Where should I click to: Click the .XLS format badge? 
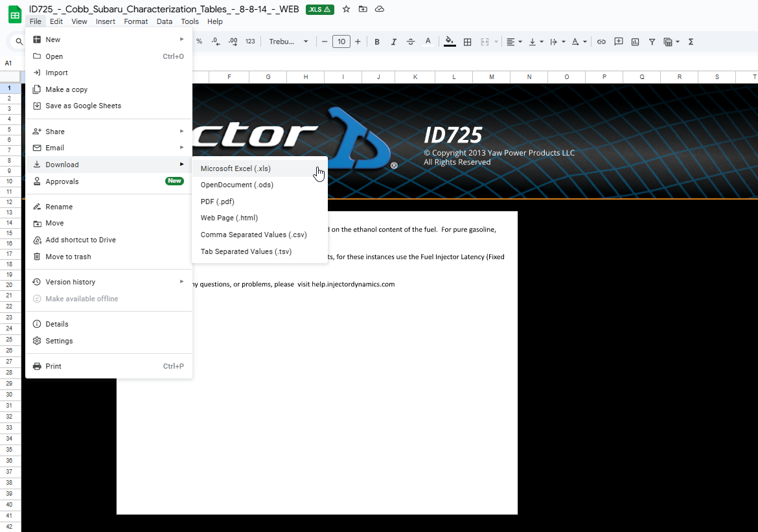pos(319,9)
